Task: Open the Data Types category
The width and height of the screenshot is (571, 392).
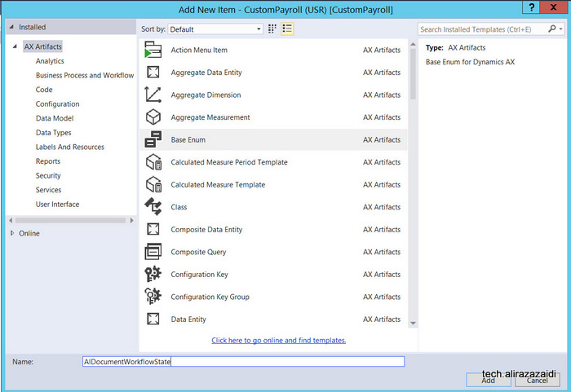Action: click(x=54, y=133)
